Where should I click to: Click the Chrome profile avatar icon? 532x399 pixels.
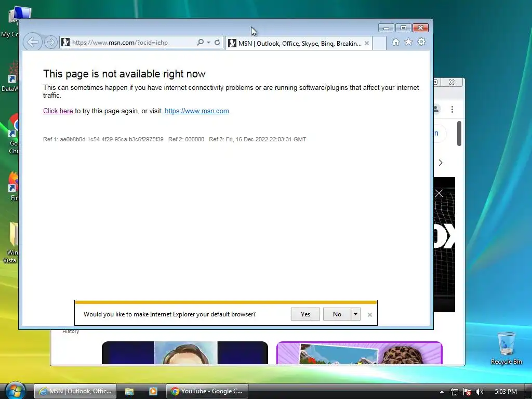pyautogui.click(x=436, y=109)
